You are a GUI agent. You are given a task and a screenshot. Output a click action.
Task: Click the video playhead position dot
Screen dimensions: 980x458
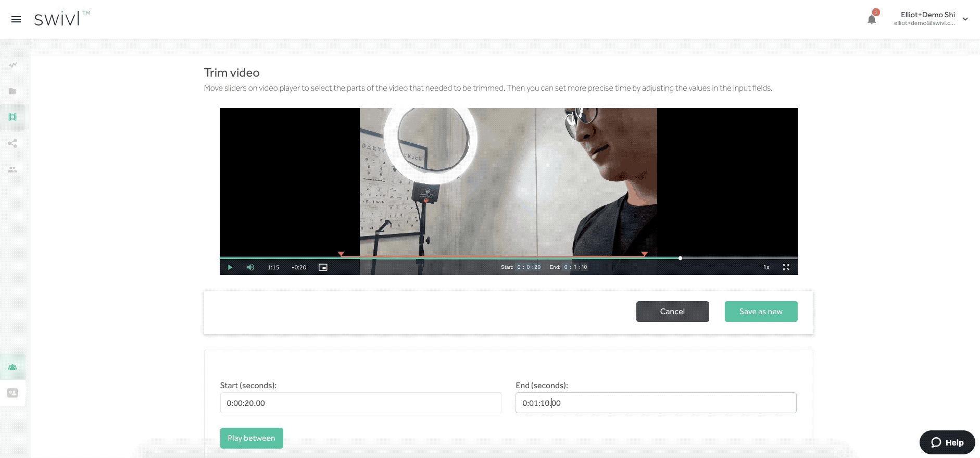click(x=680, y=258)
